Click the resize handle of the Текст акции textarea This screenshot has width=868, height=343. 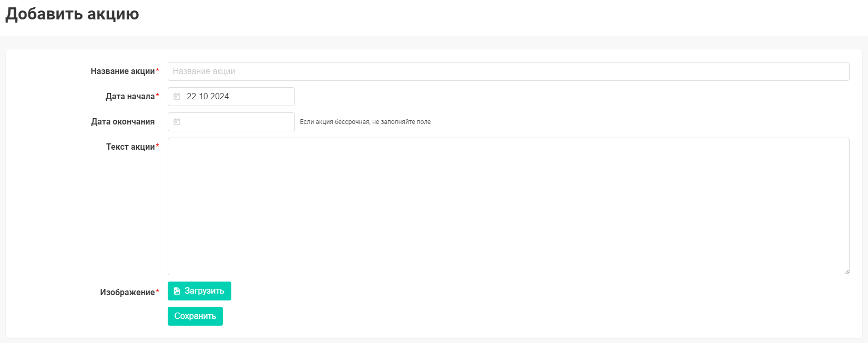846,272
